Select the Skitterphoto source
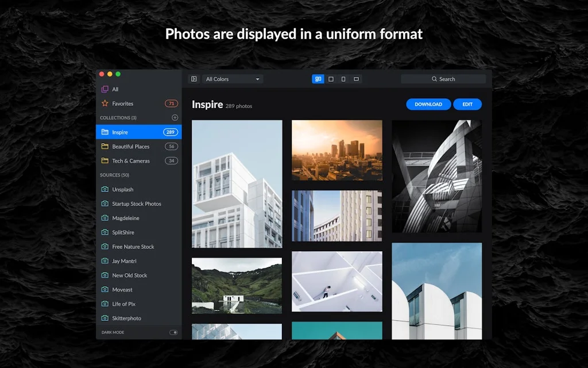The image size is (588, 368). [x=126, y=318]
